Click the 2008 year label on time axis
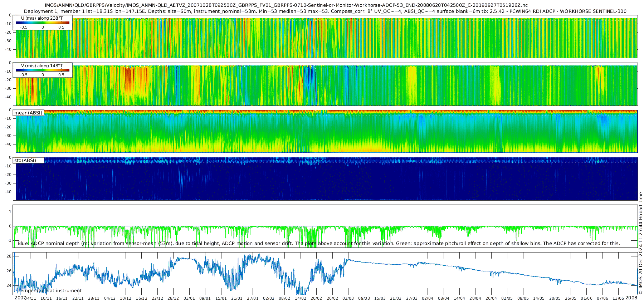 pos(631,298)
